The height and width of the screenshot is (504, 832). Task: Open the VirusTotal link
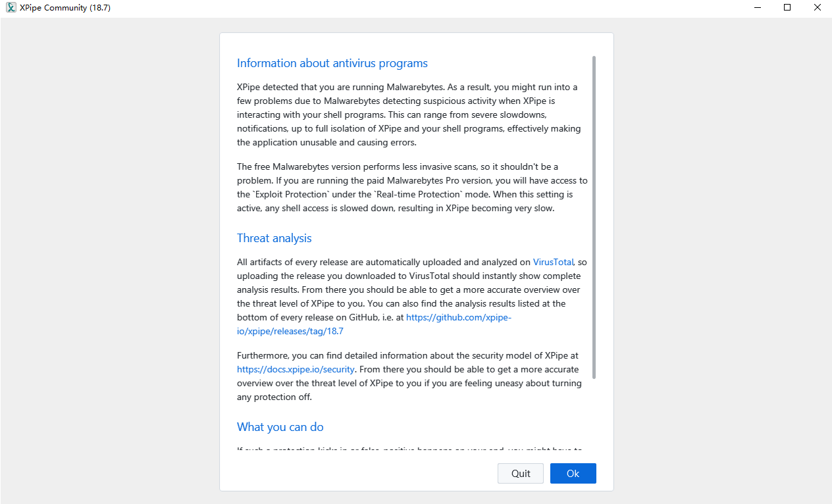[x=553, y=262]
